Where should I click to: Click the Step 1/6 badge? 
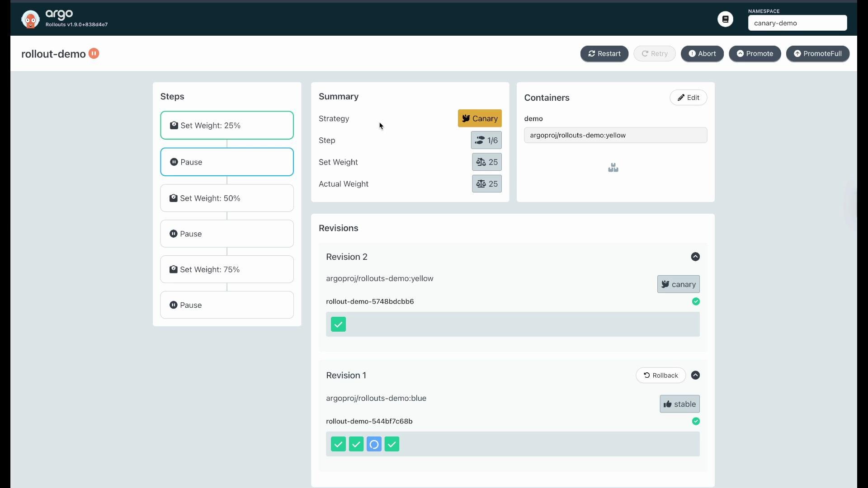pos(486,140)
